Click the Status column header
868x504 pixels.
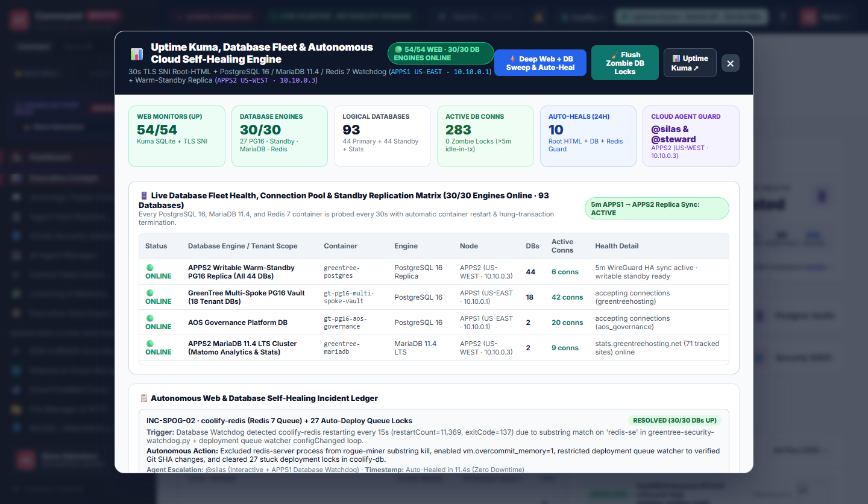pos(156,246)
